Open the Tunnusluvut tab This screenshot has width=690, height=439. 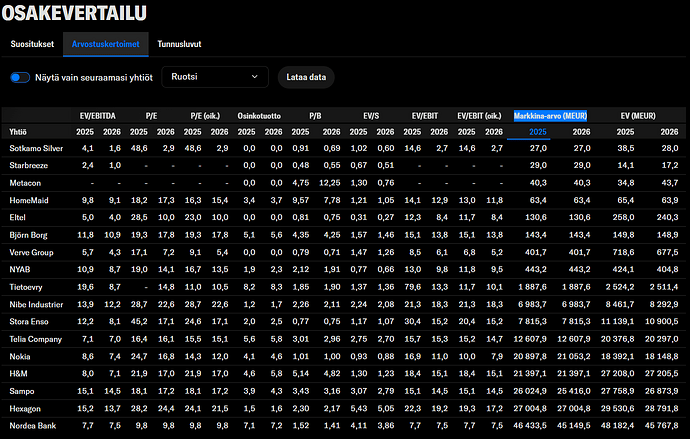[180, 44]
